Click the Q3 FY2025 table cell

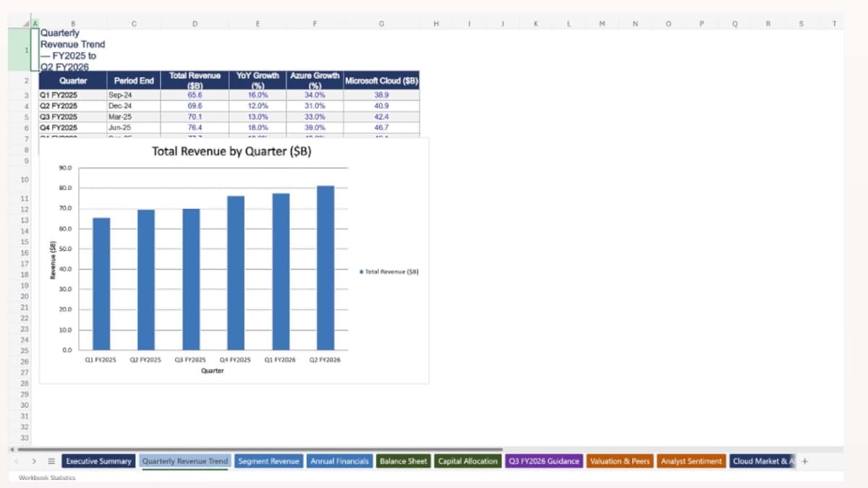point(72,116)
